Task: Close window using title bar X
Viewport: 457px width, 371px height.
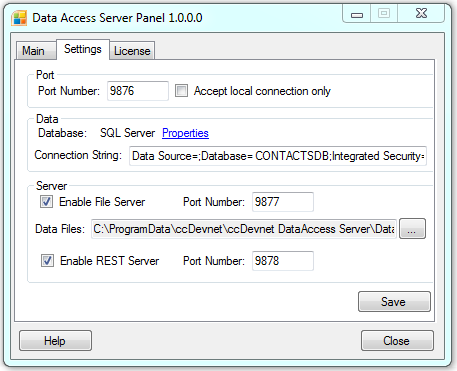Action: 421,14
